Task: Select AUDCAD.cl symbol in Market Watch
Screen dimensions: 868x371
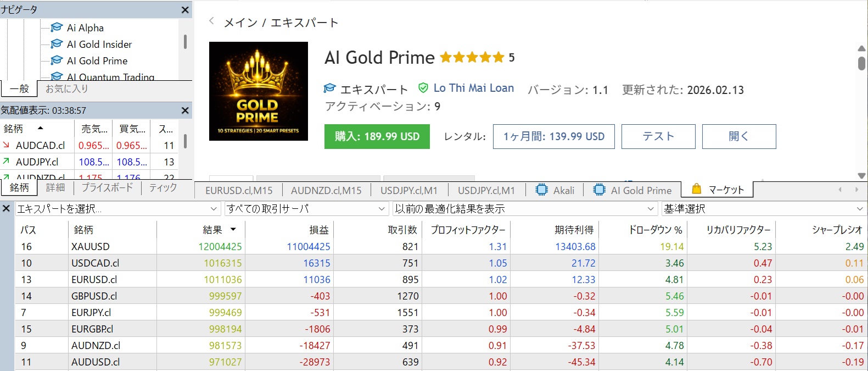Action: (x=40, y=145)
